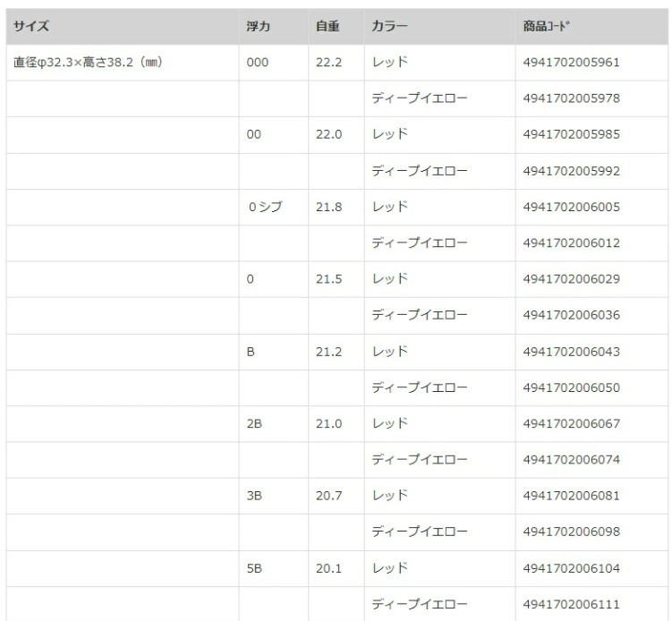Click weight value 21.5
The height and width of the screenshot is (621, 672).
point(329,279)
